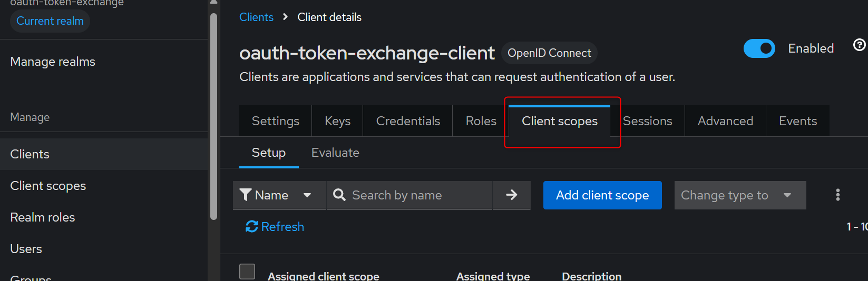This screenshot has width=868, height=281.
Task: Toggle the Enabled switch off
Action: 759,48
